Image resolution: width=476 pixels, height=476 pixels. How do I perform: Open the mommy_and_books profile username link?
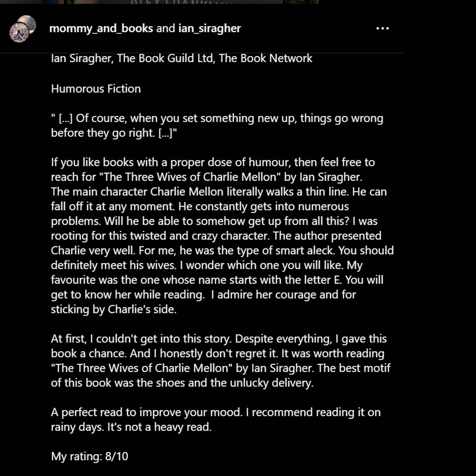coord(101,28)
